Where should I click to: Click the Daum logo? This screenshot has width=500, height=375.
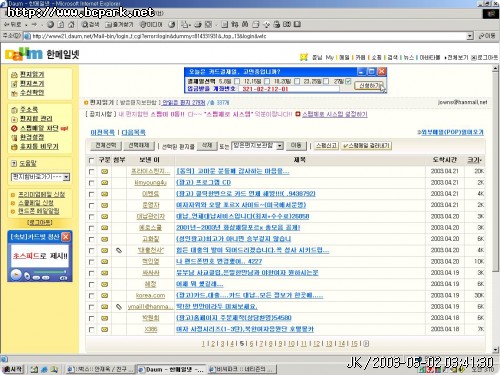tap(24, 54)
